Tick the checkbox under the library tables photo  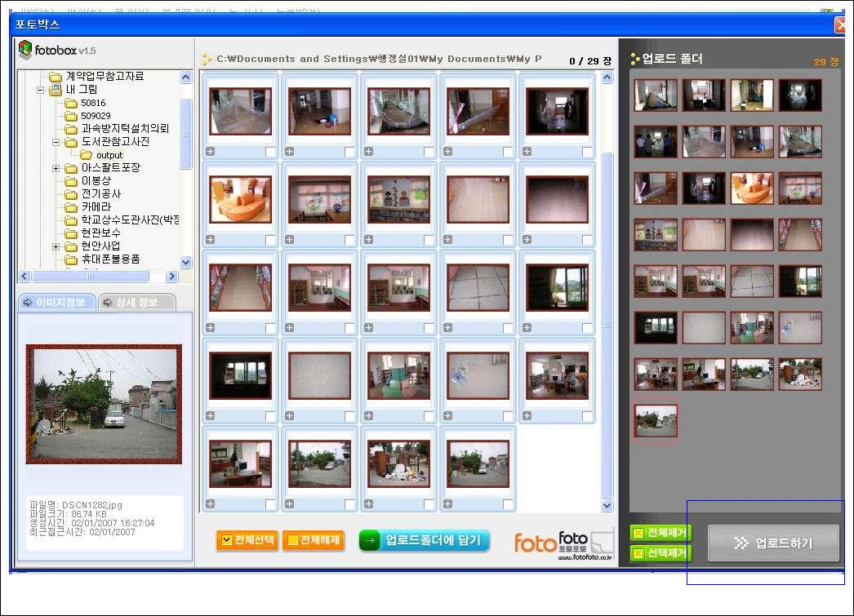click(x=586, y=416)
